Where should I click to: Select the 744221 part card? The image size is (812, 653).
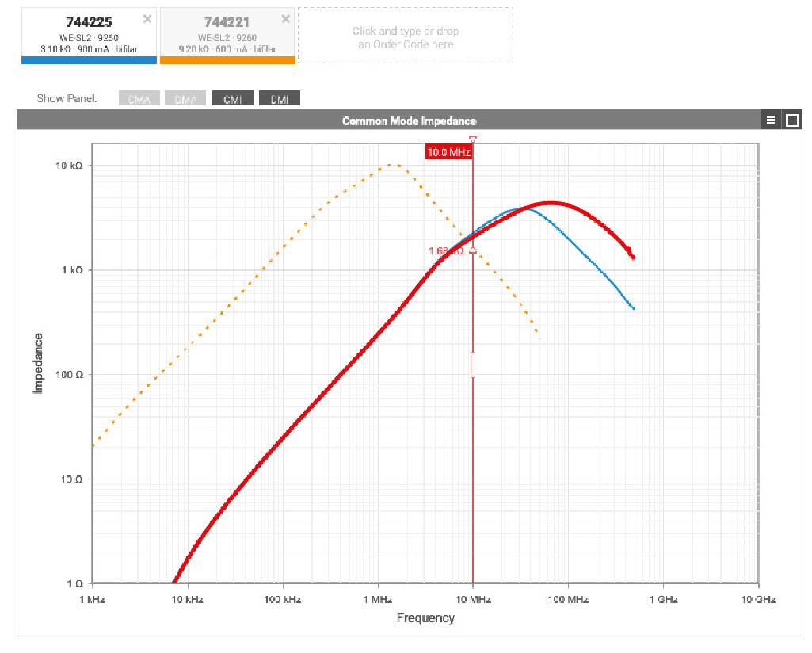pyautogui.click(x=227, y=32)
